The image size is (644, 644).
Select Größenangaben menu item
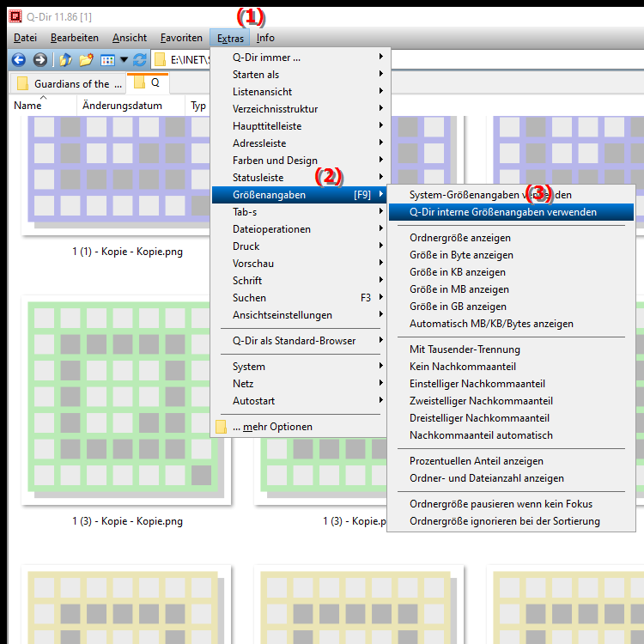click(299, 195)
